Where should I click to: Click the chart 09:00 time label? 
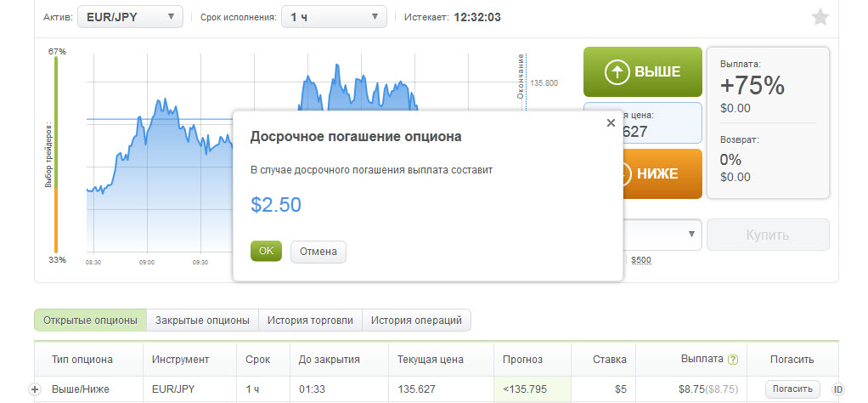pyautogui.click(x=147, y=262)
